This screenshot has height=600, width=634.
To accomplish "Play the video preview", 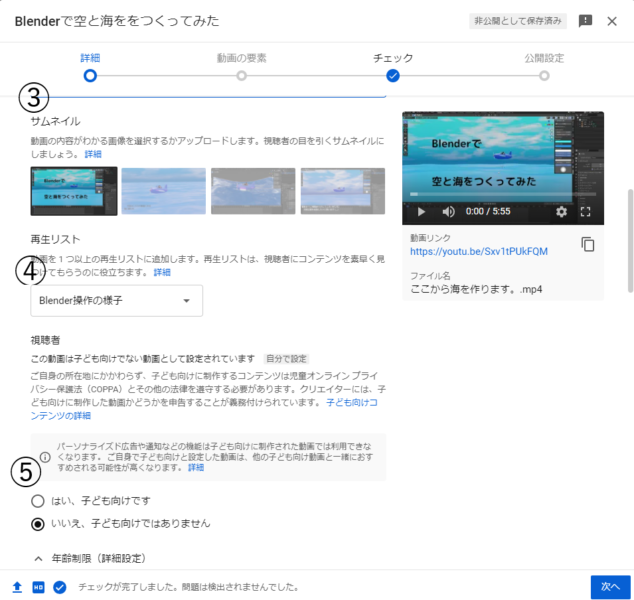I will 421,211.
